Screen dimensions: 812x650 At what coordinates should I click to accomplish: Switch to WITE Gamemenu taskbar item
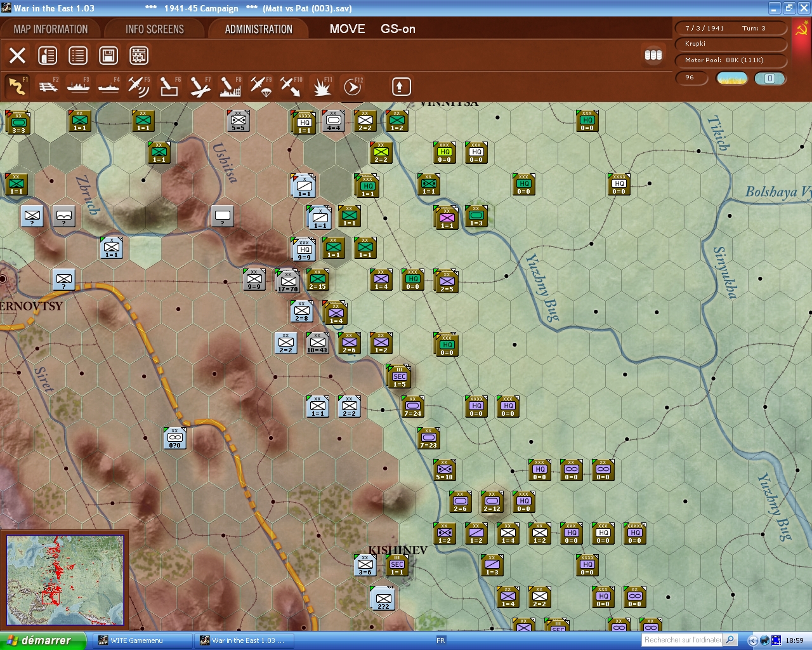tap(143, 640)
